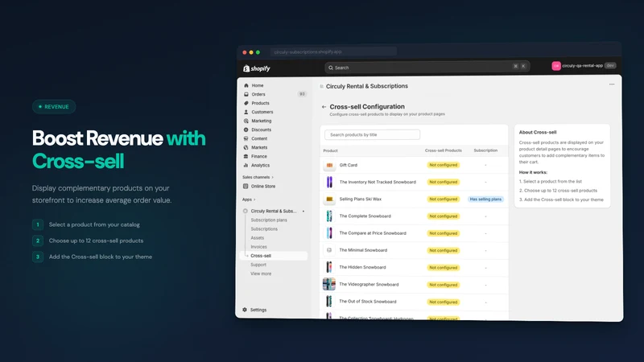Click the Hidden Snowboard thumbnail
This screenshot has height=362, width=644.
[x=329, y=267]
